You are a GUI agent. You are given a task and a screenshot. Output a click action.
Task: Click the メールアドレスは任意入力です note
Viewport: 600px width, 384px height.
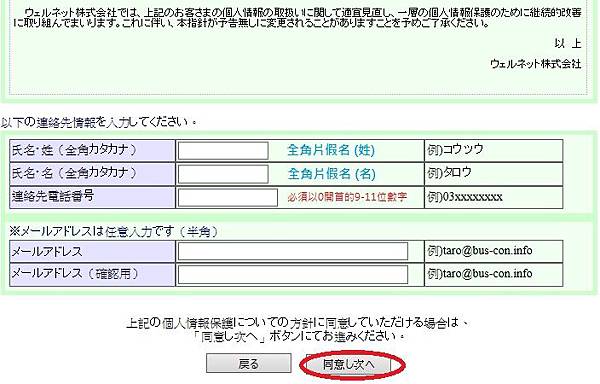coord(114,231)
